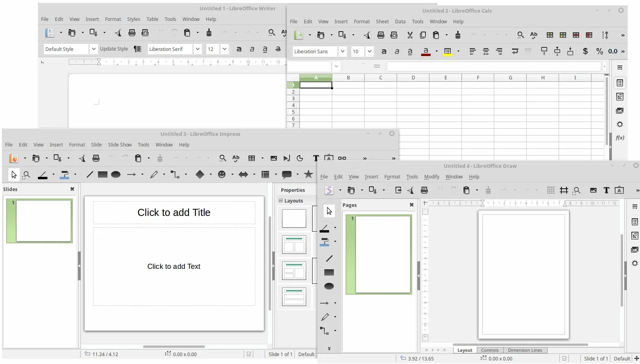640x364 pixels.
Task: Close the Pages panel in Draw
Action: click(412, 205)
